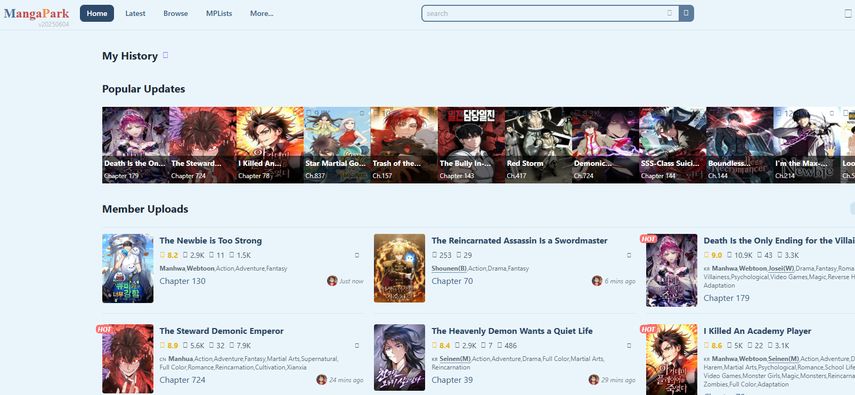
Task: Click cover image of The Steward Demonic Emperor
Action: pos(128,358)
